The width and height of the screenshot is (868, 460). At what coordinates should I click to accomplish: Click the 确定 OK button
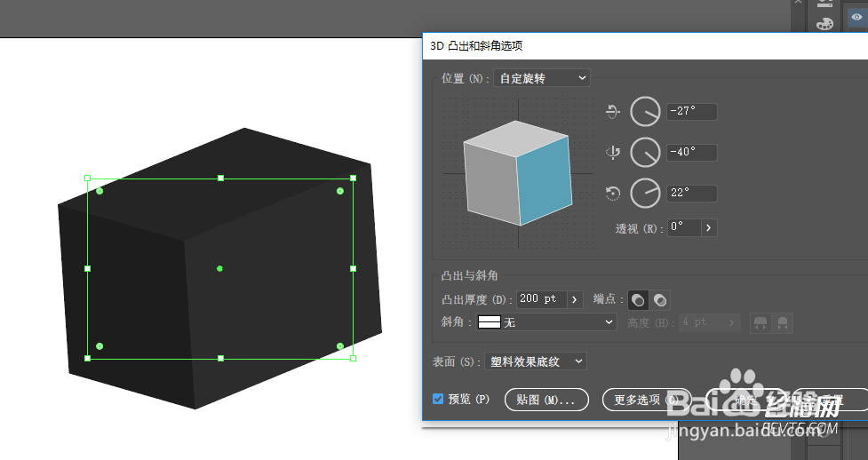pyautogui.click(x=745, y=400)
